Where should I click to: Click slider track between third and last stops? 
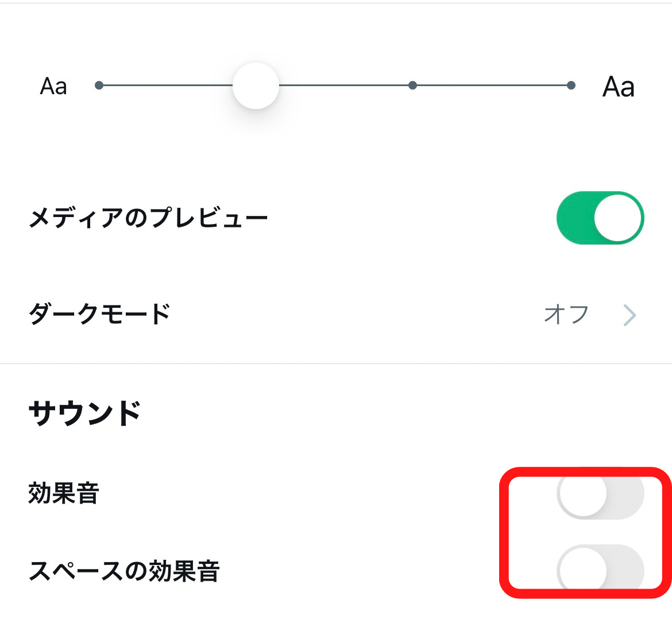pyautogui.click(x=492, y=86)
